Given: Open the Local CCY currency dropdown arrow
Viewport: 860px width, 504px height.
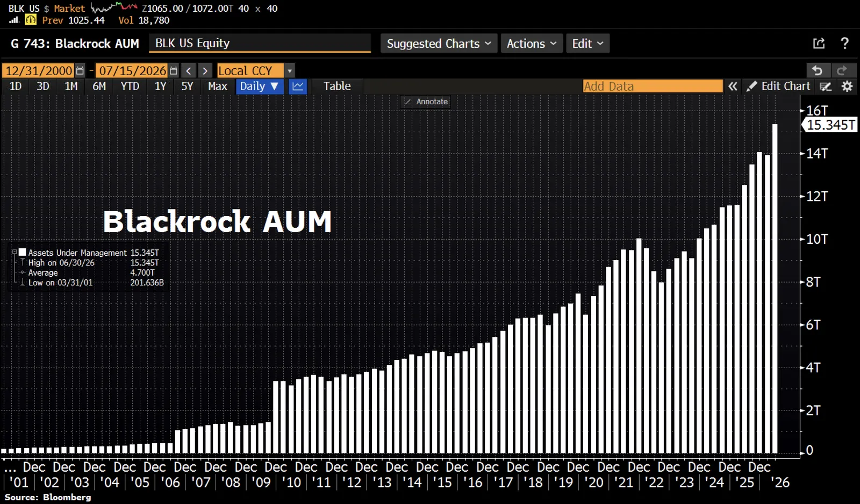Looking at the screenshot, I should pos(290,71).
